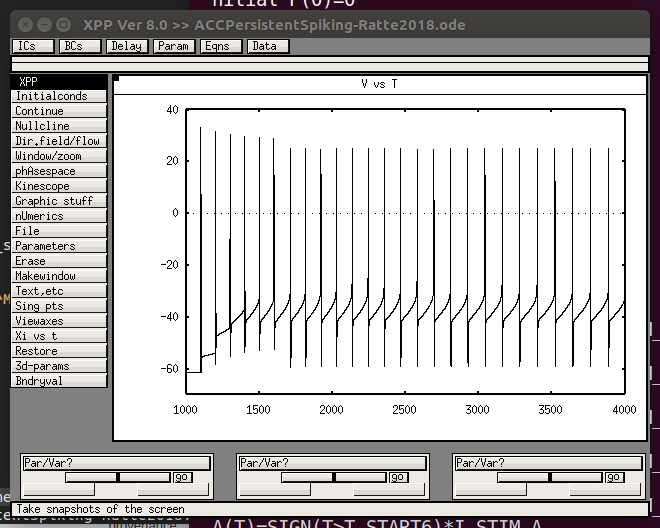Viewport: 660px width, 528px height.
Task: Click the V vs T plot title
Action: (379, 84)
